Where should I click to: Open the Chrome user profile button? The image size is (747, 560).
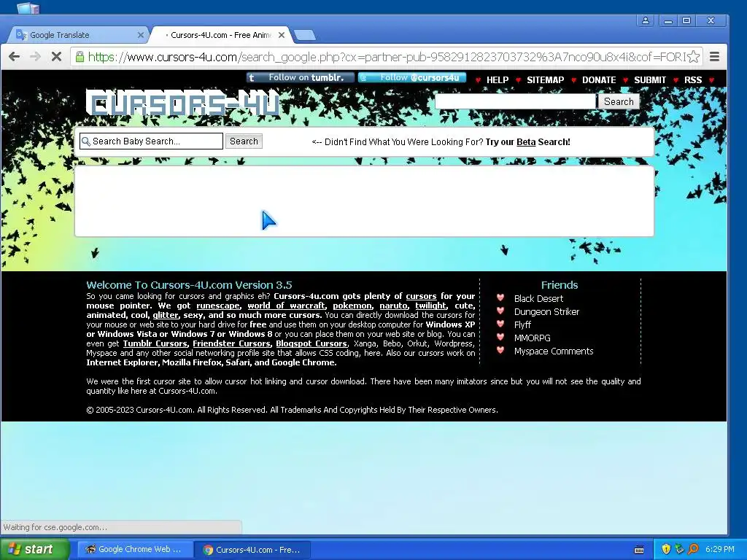coord(645,20)
